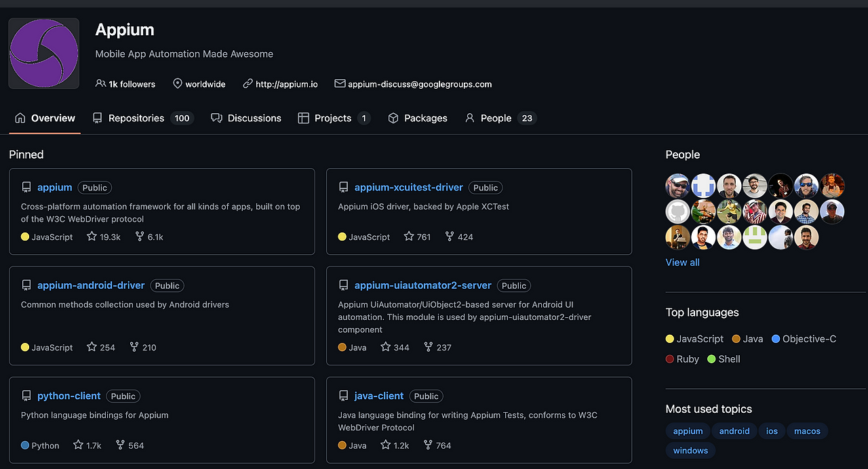Image resolution: width=868 pixels, height=469 pixels.
Task: Click the location pin icon beside worldwide
Action: [178, 84]
